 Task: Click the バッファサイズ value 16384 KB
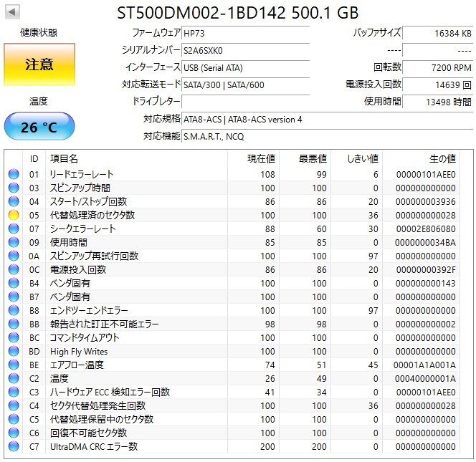pyautogui.click(x=438, y=33)
